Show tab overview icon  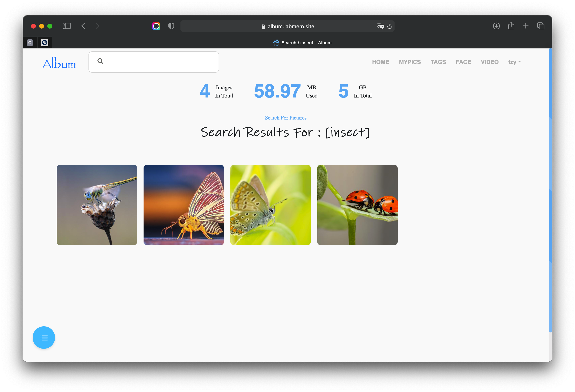pos(541,26)
